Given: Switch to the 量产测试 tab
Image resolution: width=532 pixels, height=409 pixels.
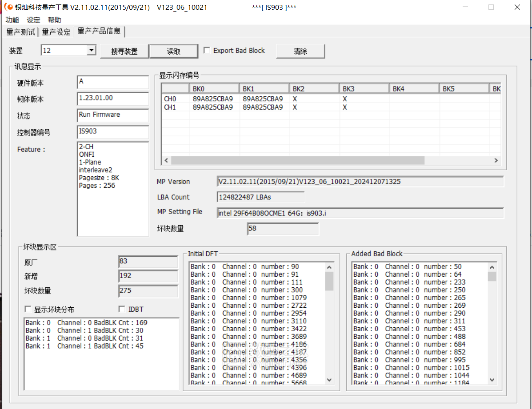Looking at the screenshot, I should [x=20, y=32].
